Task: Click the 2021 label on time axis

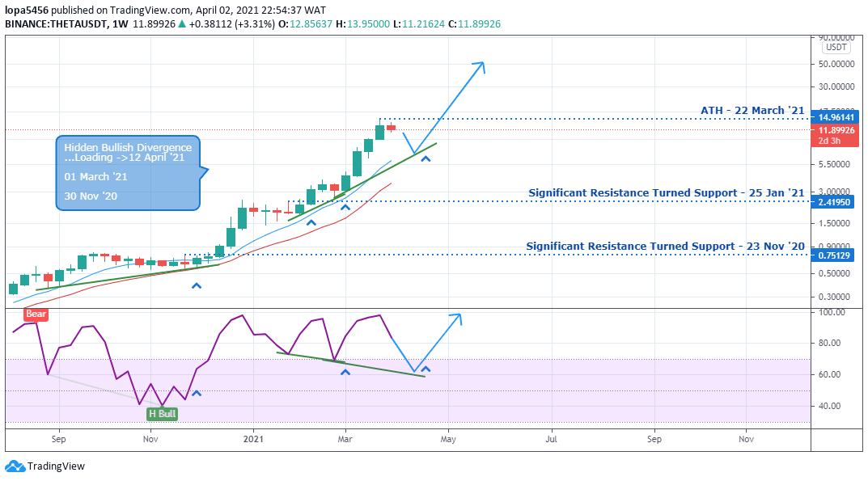Action: (x=253, y=439)
